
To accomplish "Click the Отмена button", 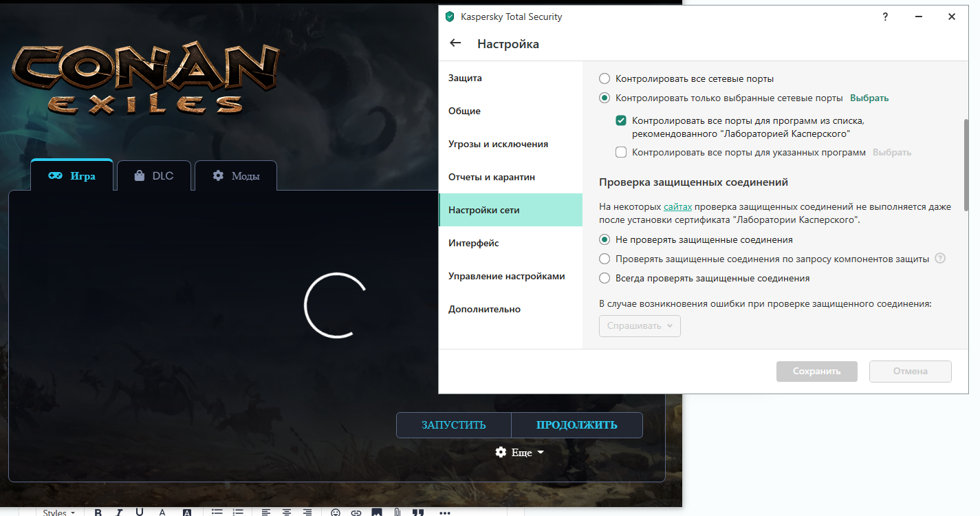I will tap(911, 371).
